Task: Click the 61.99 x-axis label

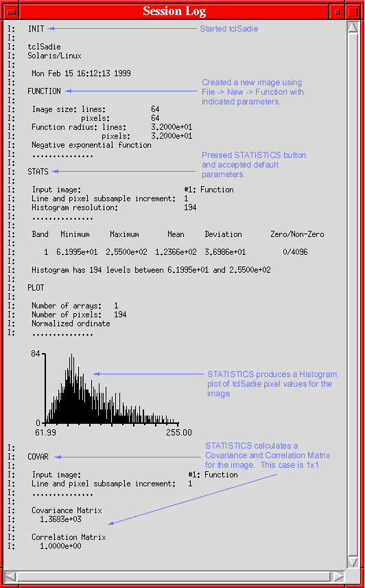Action: pyautogui.click(x=46, y=433)
